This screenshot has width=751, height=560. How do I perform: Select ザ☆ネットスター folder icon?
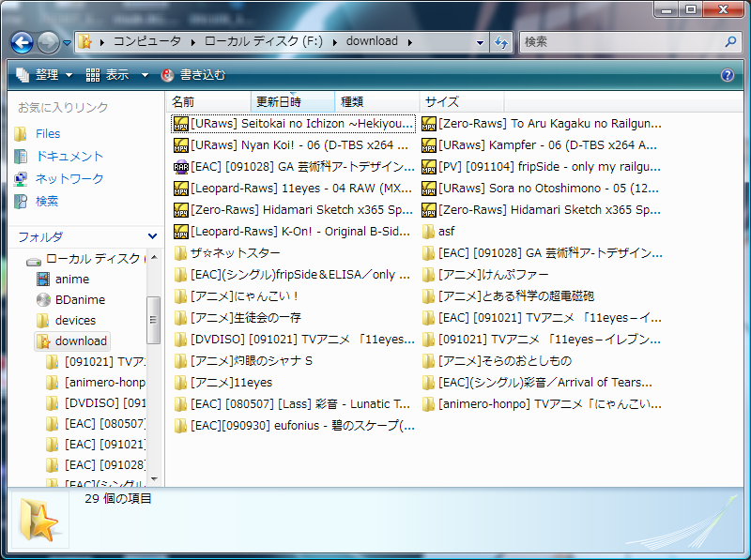pos(180,253)
